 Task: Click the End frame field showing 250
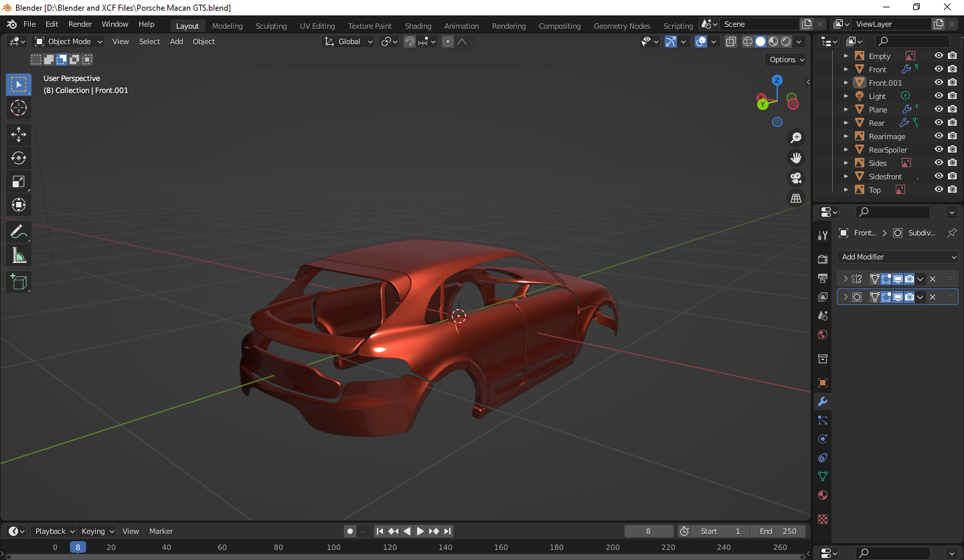(778, 531)
